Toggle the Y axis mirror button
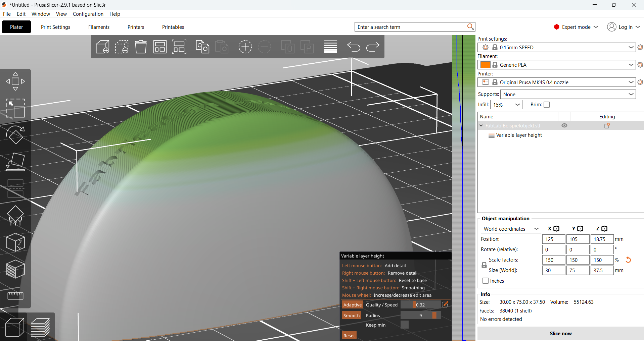The height and width of the screenshot is (341, 644). point(580,229)
